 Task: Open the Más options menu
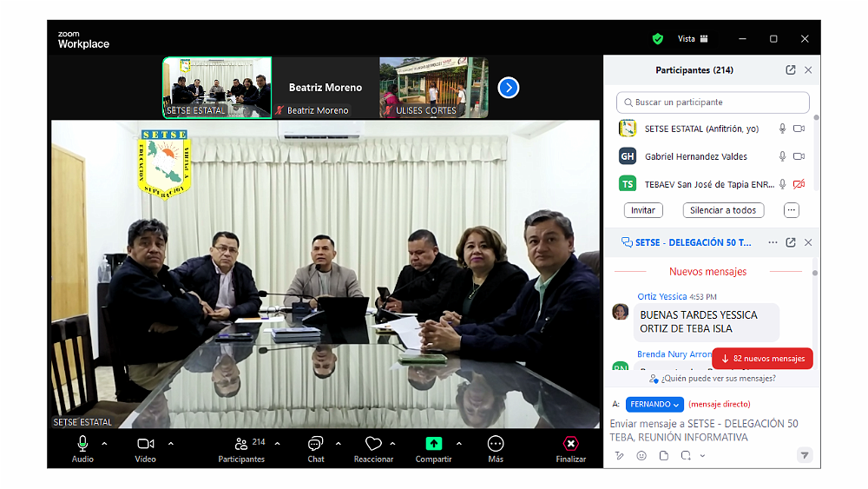tap(496, 444)
